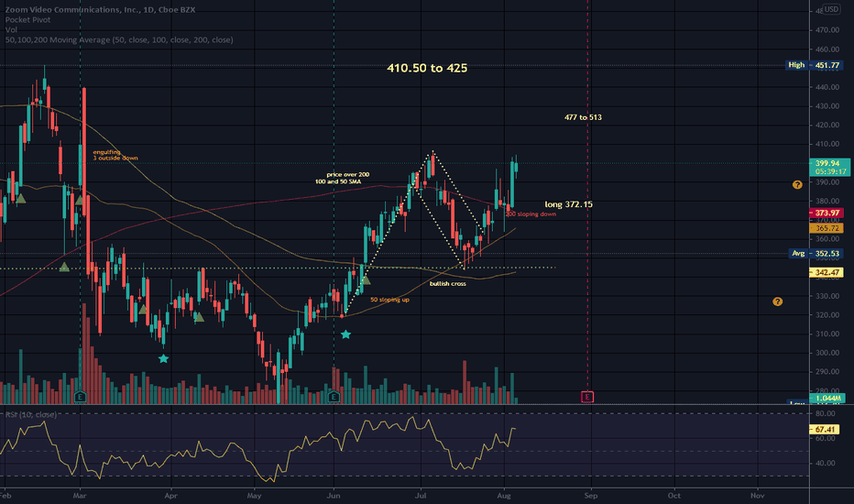Select the 50,100,200 Moving Average legend
854x504 pixels.
119,39
